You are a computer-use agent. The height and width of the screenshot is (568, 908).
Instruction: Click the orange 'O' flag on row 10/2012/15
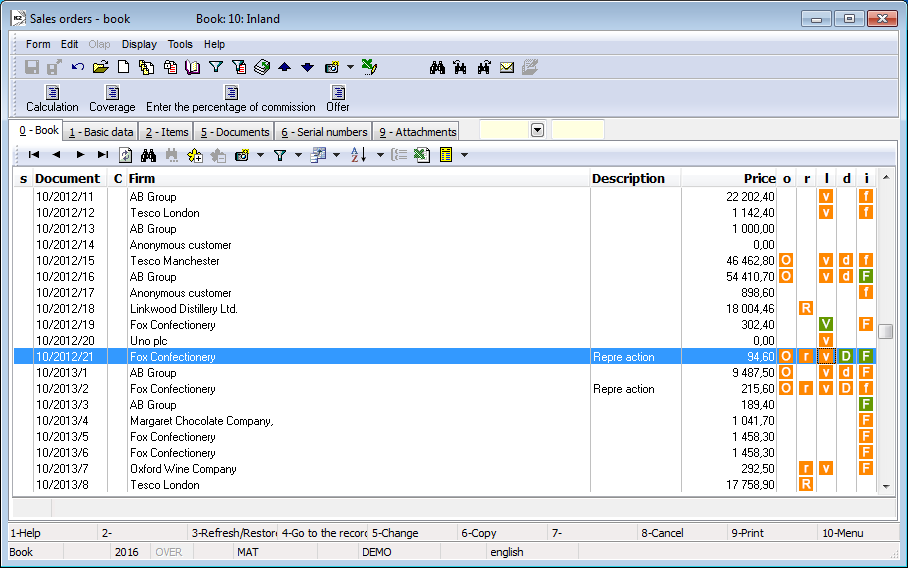tap(786, 261)
